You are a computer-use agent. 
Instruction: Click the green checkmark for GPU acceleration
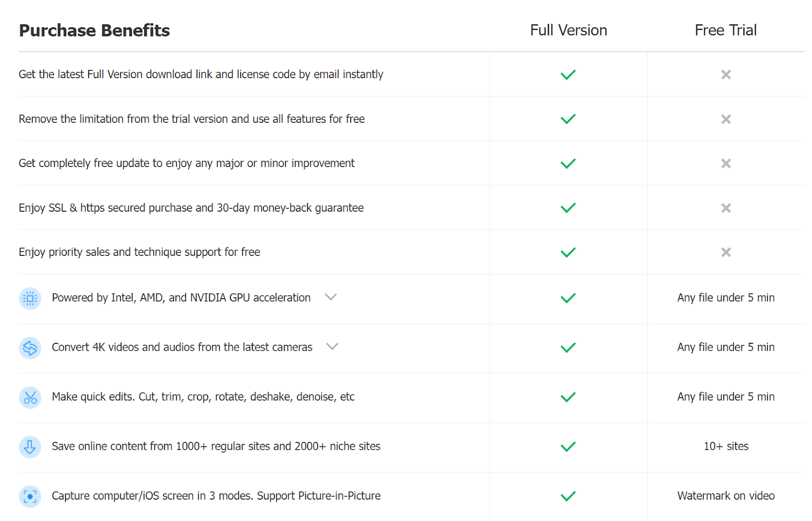[x=568, y=298]
